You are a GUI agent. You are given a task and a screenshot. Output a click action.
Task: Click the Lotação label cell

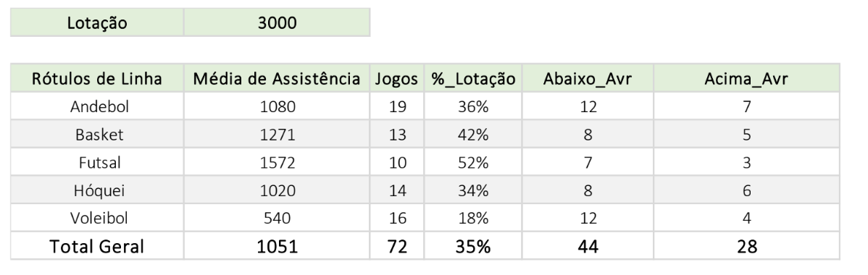click(97, 22)
